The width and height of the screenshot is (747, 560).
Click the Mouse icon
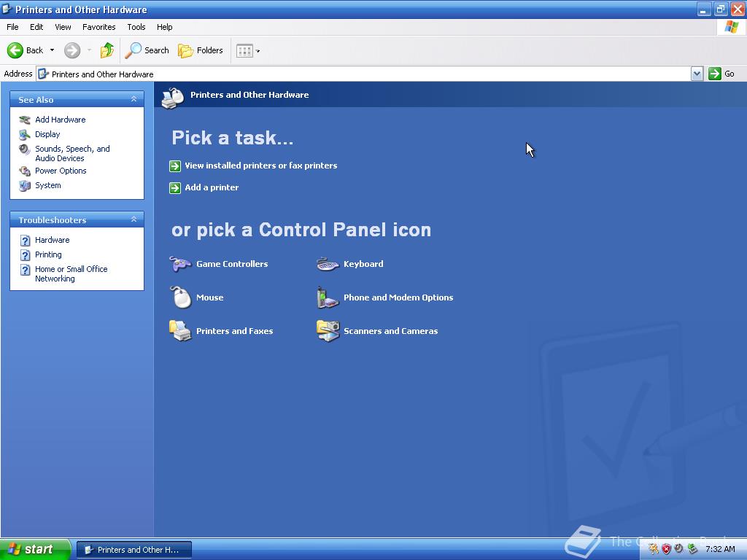[x=181, y=297]
